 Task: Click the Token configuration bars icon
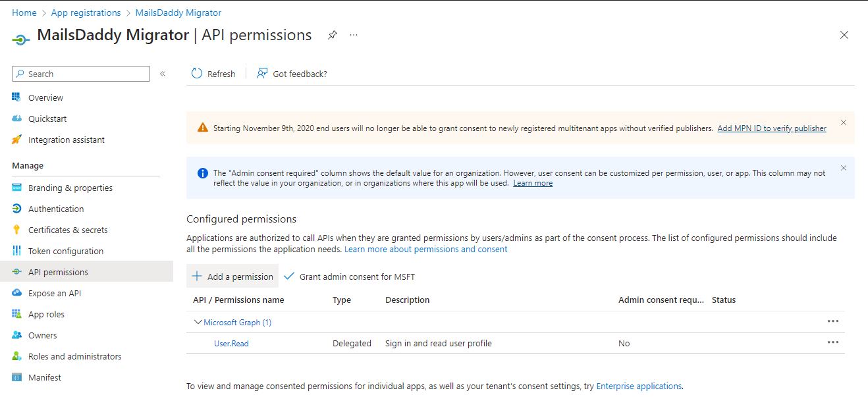point(16,251)
